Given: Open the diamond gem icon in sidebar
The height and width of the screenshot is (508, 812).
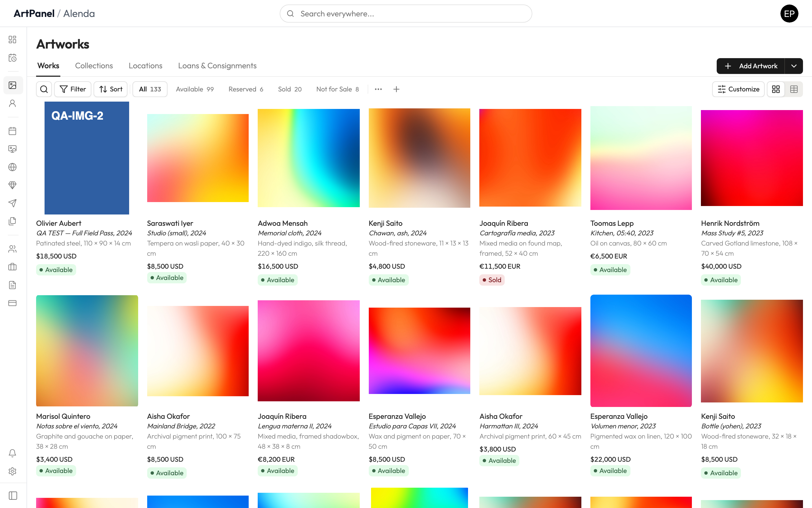Looking at the screenshot, I should [12, 185].
